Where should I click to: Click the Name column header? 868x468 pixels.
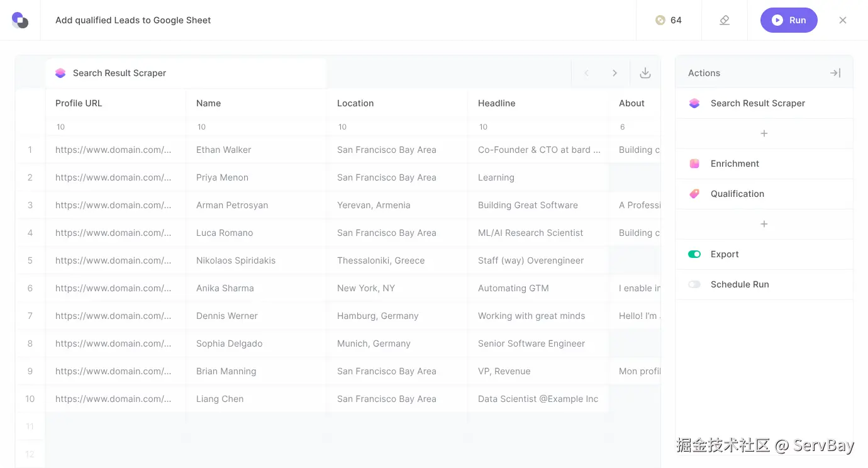[257, 103]
